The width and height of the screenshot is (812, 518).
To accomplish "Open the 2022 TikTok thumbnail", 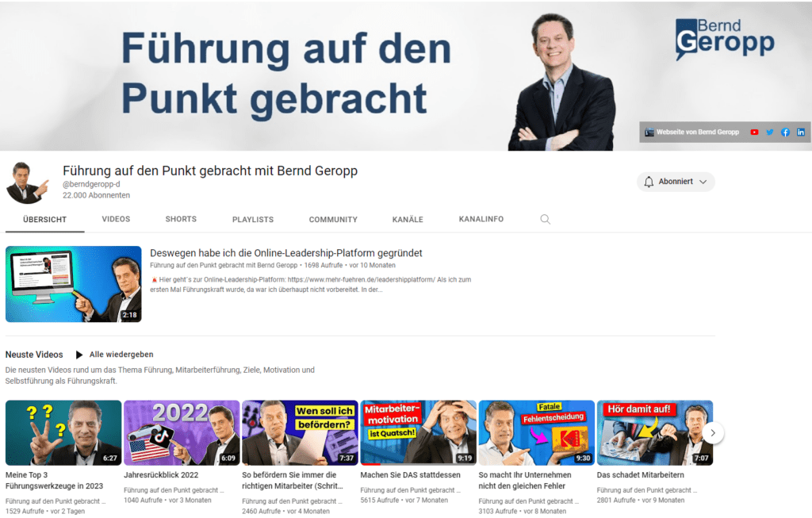I will tap(182, 432).
